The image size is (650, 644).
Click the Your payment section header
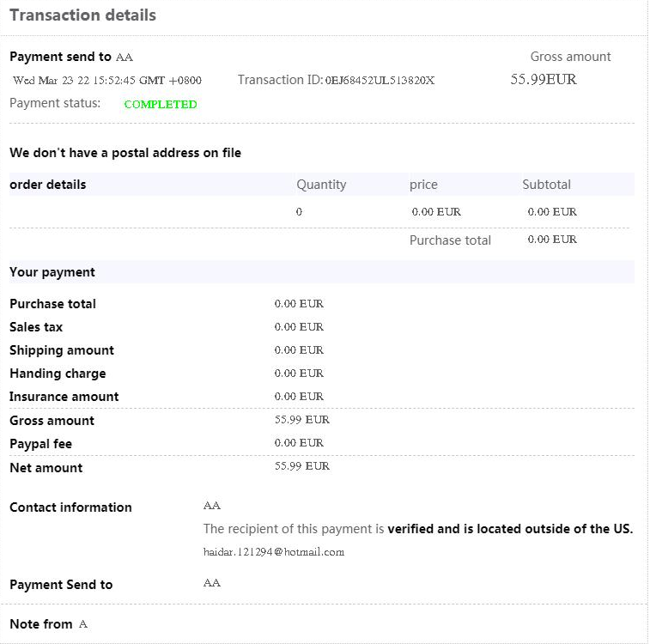coord(52,272)
